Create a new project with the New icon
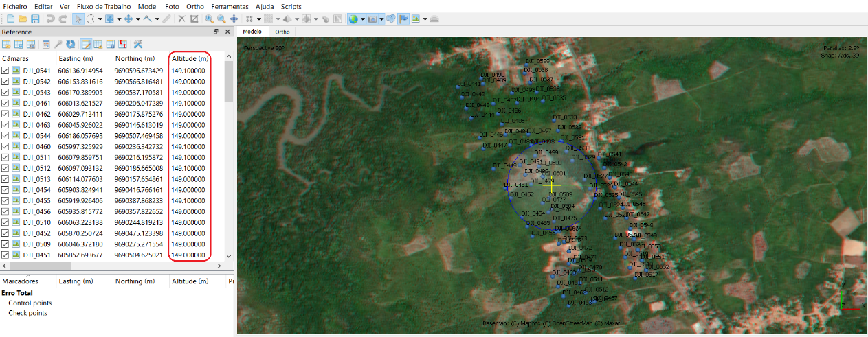 click(x=10, y=19)
